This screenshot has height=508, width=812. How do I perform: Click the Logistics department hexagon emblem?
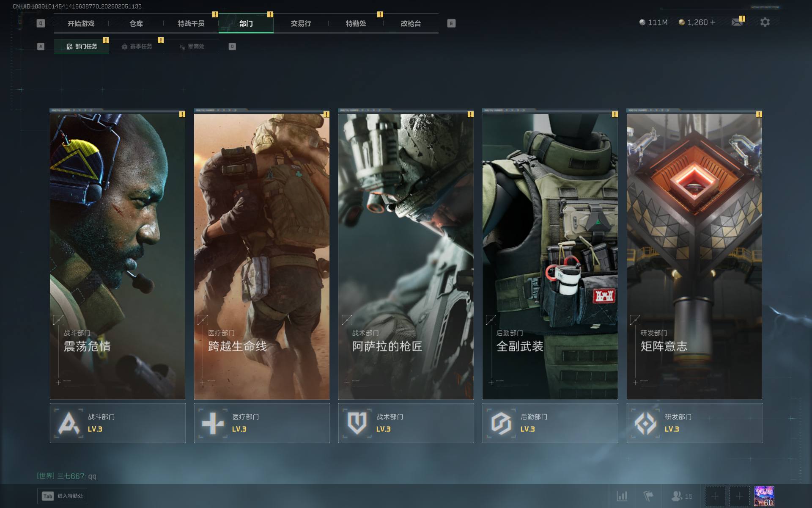click(x=501, y=423)
